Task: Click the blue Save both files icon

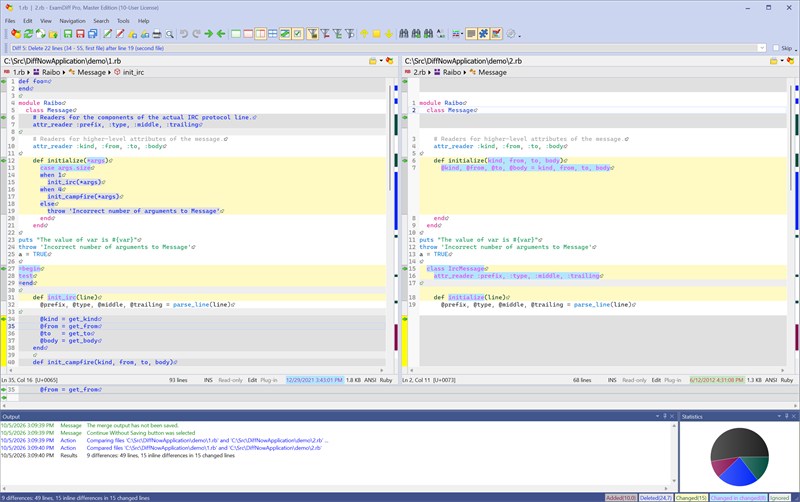Action: (x=92, y=34)
